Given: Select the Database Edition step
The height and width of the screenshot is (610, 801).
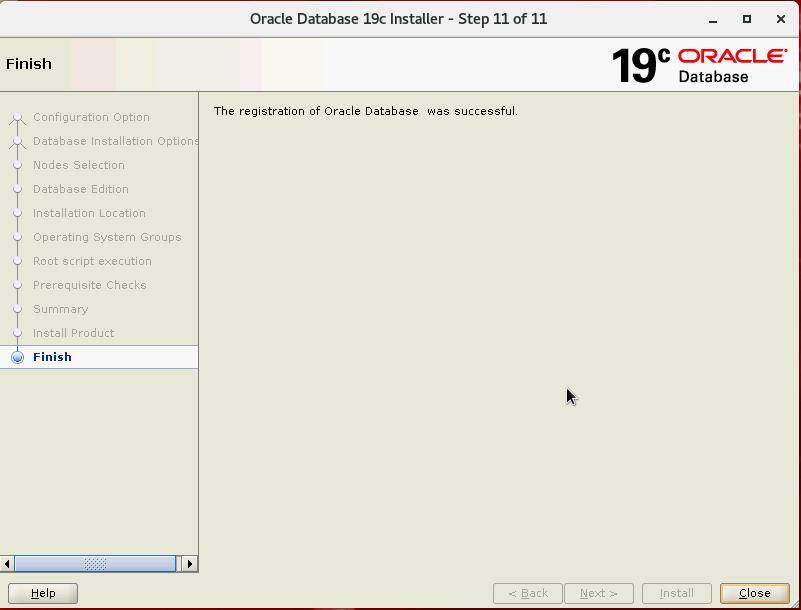Looking at the screenshot, I should (x=80, y=189).
